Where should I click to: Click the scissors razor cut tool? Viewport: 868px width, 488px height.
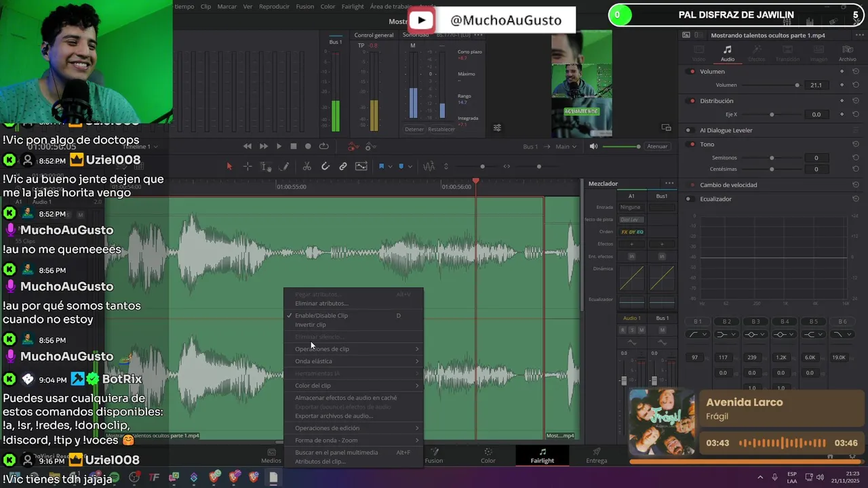coord(307,167)
